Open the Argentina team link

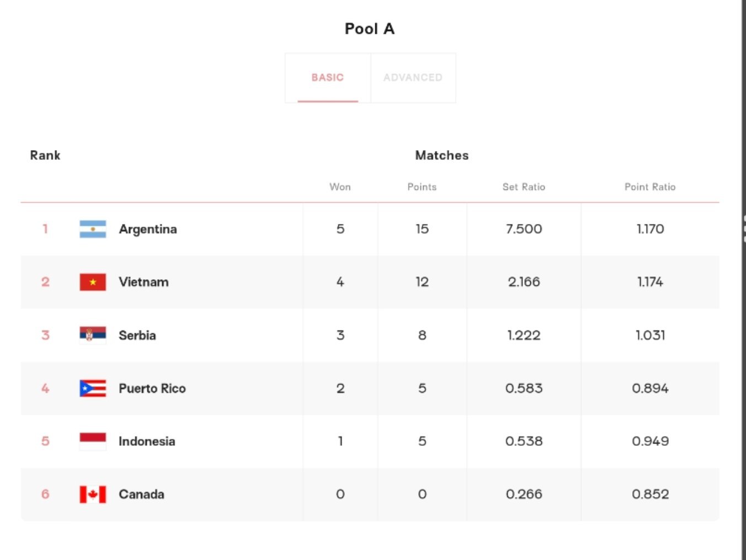148,229
